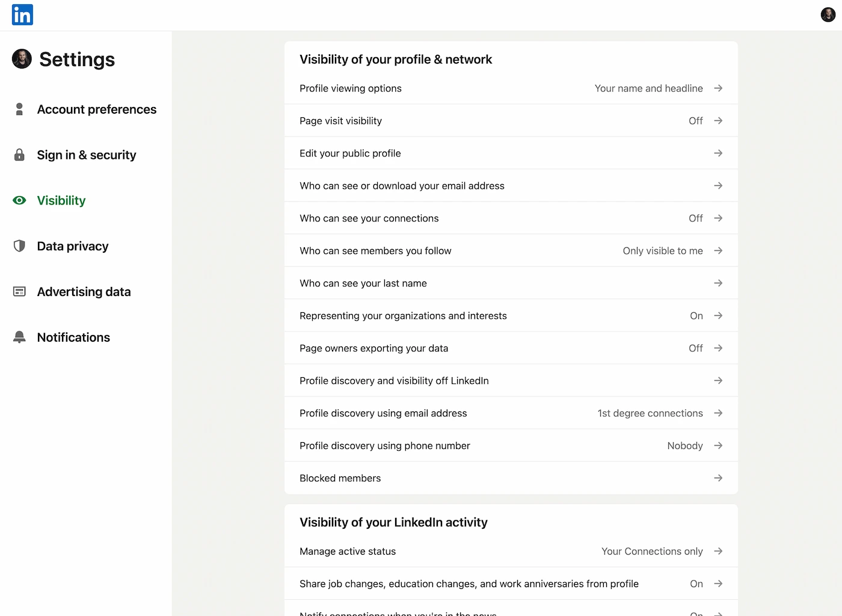Click the avatar next to the Settings heading
The width and height of the screenshot is (842, 616).
21,59
